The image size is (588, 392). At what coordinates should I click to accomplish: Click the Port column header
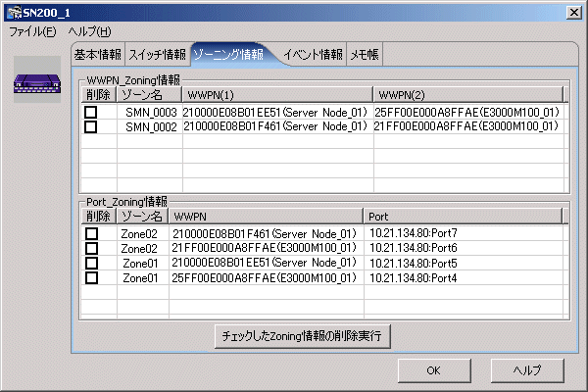click(x=464, y=216)
